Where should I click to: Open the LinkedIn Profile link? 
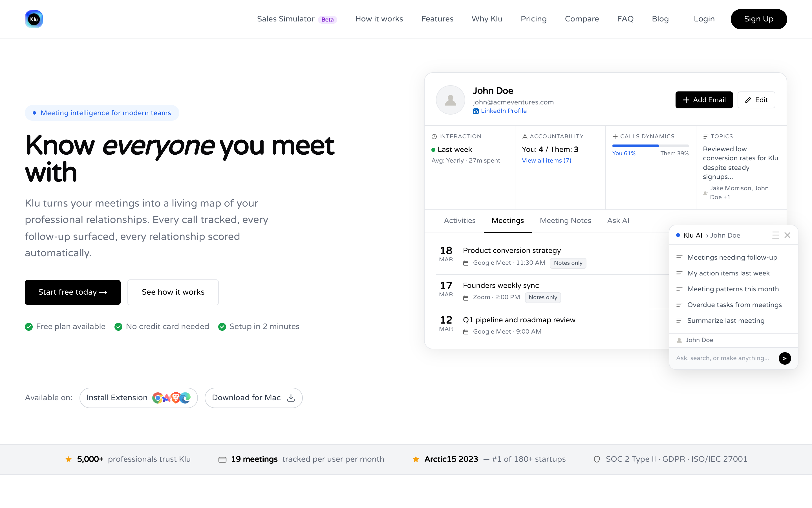click(504, 111)
